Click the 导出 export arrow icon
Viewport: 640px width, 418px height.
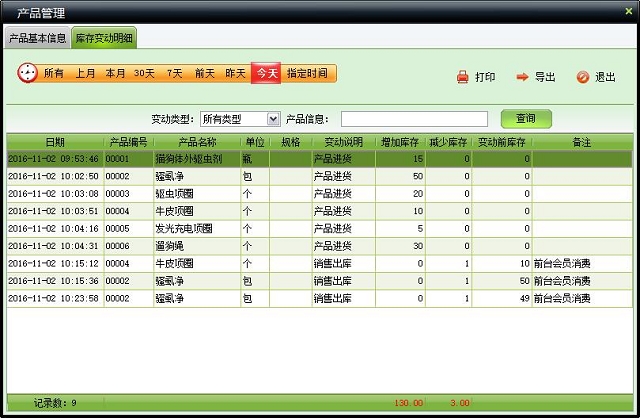(x=522, y=77)
